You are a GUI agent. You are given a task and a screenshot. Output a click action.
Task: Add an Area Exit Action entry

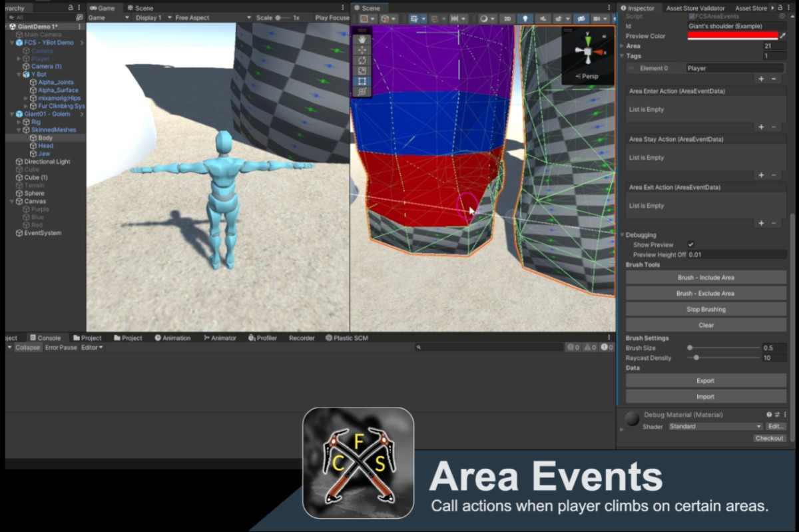761,223
